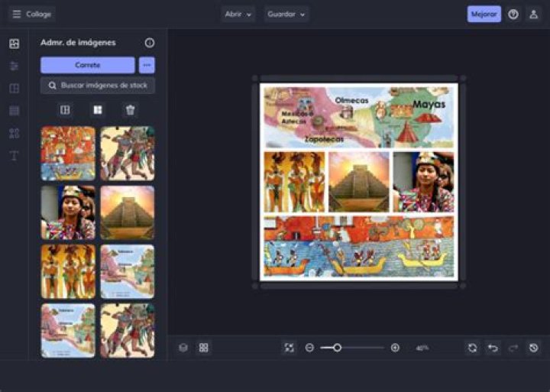This screenshot has height=392, width=550.
Task: Click the redo arrow icon
Action: pyautogui.click(x=513, y=348)
